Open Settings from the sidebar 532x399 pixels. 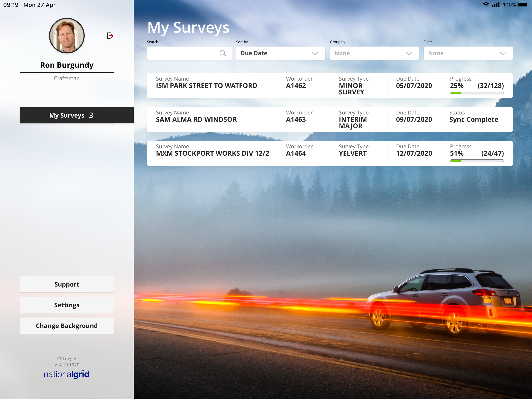click(67, 305)
